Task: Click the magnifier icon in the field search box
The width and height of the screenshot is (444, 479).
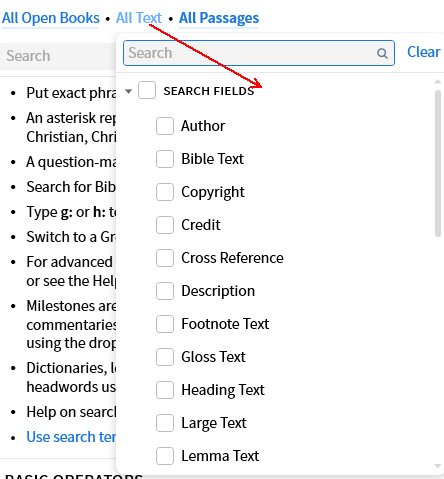Action: coord(382,53)
